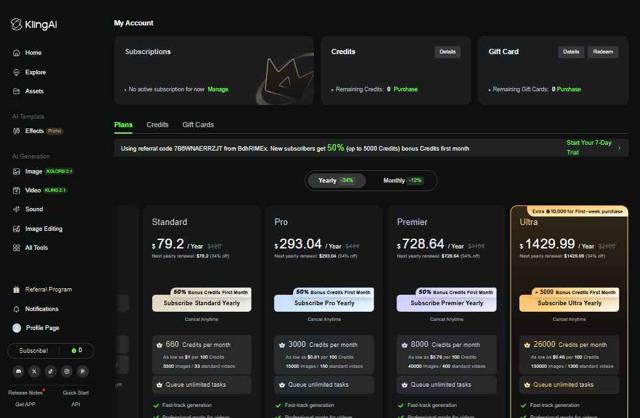
Task: Click the Redeem gift card button
Action: coord(603,52)
